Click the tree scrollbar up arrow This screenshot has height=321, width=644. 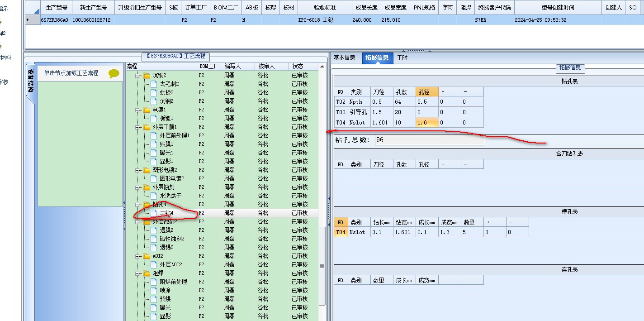[x=322, y=67]
